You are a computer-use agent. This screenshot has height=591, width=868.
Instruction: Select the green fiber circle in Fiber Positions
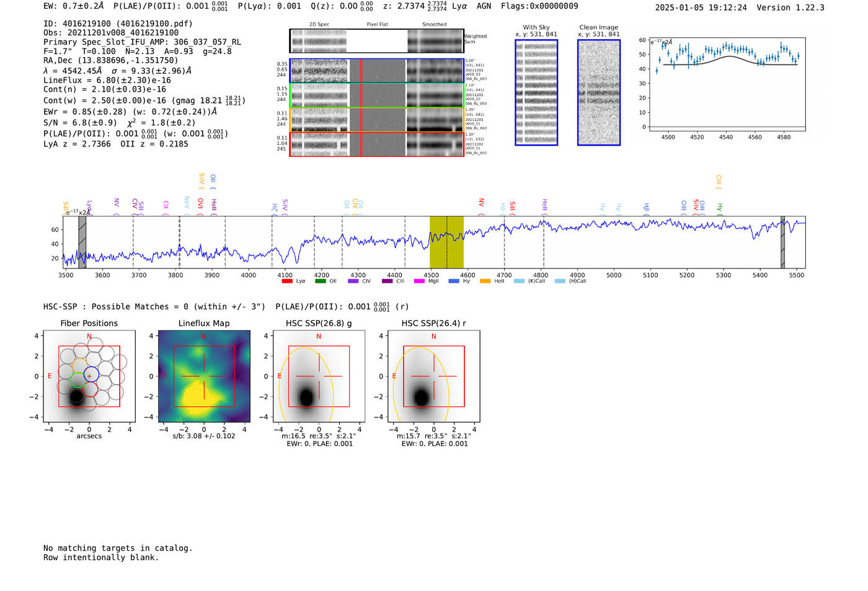(x=77, y=380)
